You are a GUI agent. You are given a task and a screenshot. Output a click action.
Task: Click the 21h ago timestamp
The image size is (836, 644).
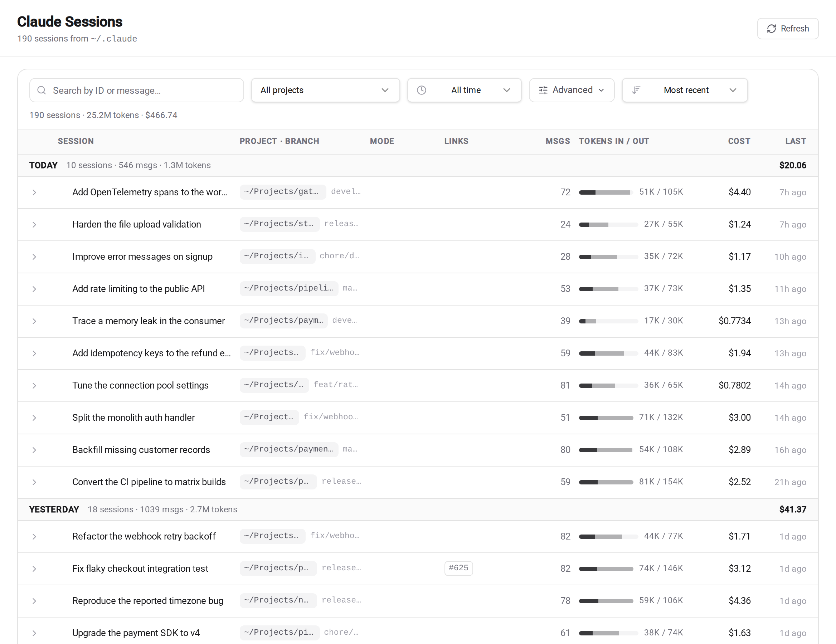point(790,482)
